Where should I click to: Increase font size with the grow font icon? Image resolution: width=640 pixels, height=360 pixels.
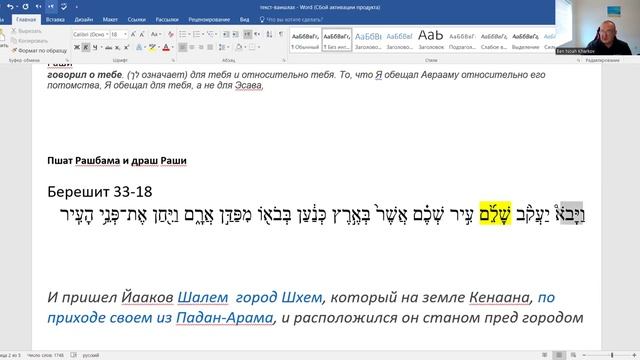pos(133,34)
